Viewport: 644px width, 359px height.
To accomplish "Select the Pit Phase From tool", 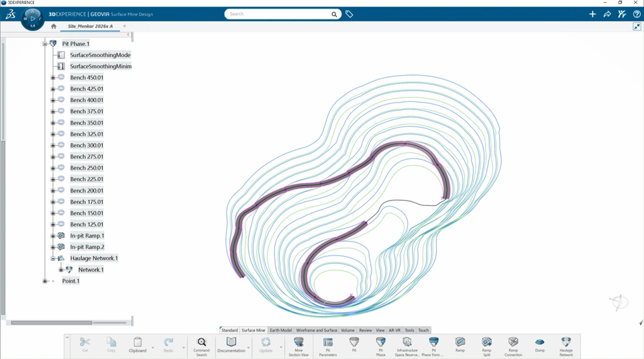I will tap(433, 347).
